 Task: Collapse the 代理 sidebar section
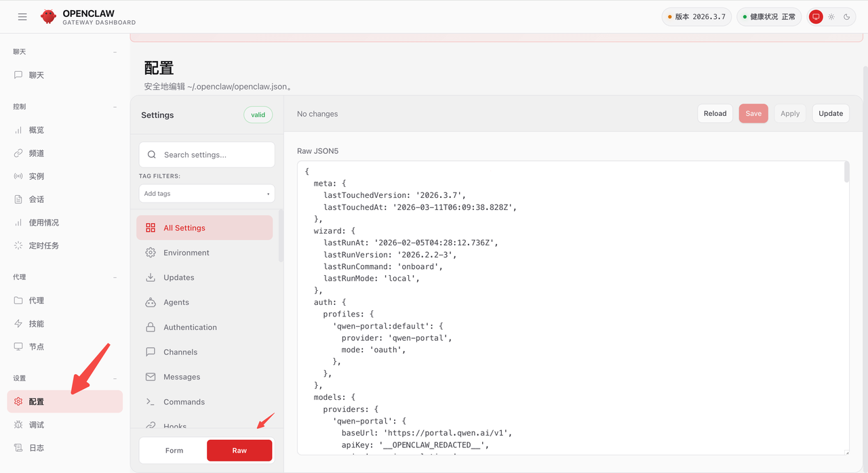coord(115,277)
